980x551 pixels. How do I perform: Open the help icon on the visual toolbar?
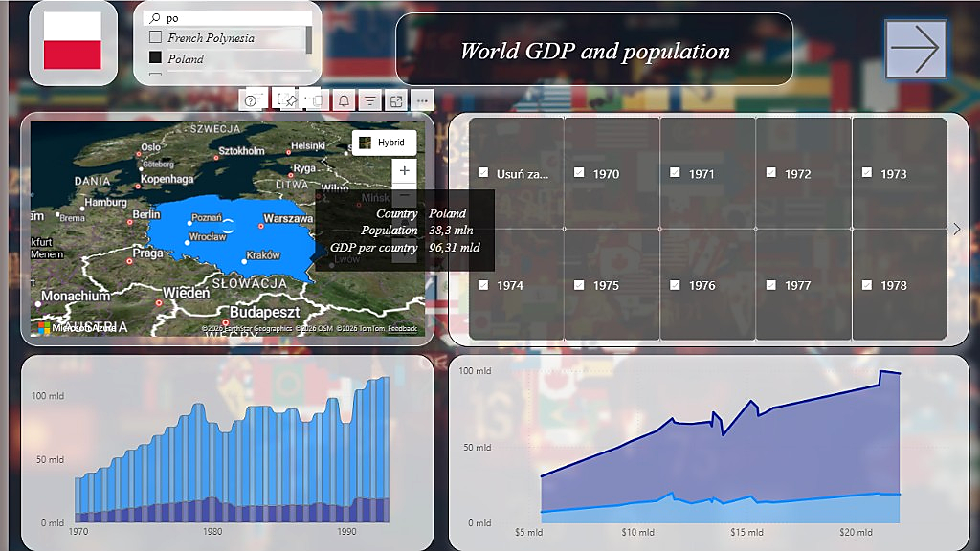click(x=251, y=99)
